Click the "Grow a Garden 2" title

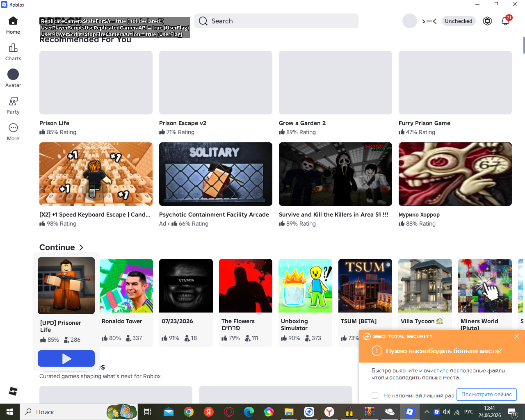[x=302, y=123]
